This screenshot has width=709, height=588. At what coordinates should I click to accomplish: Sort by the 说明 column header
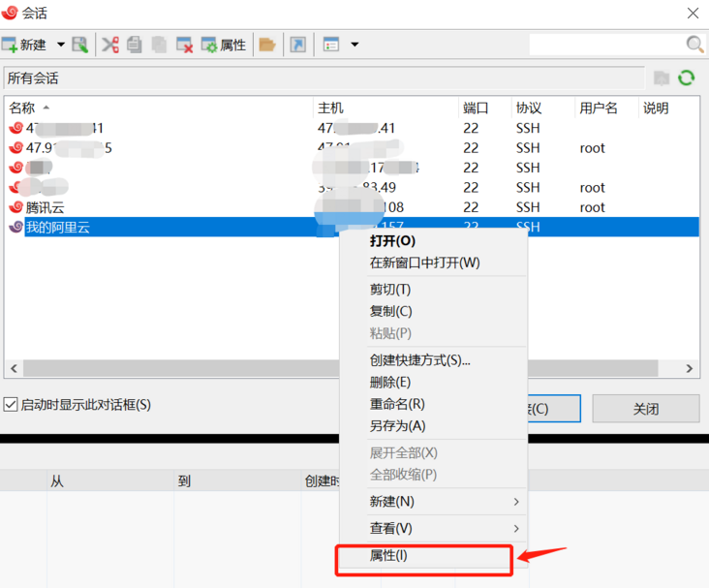point(668,108)
